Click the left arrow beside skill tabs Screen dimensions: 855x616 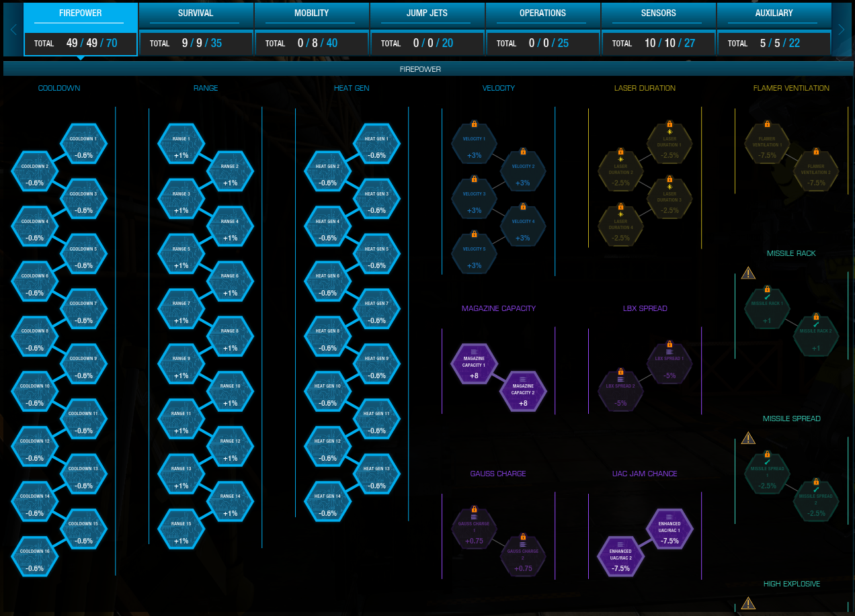point(13,30)
